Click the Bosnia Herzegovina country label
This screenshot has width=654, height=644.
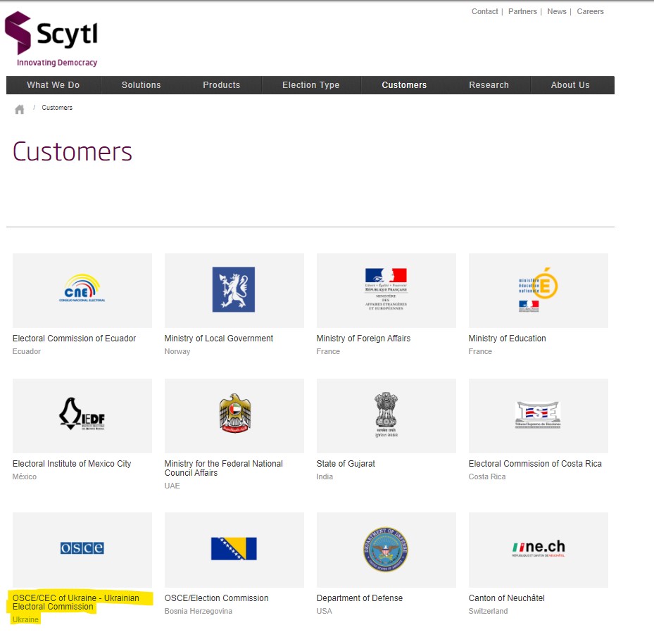198,611
